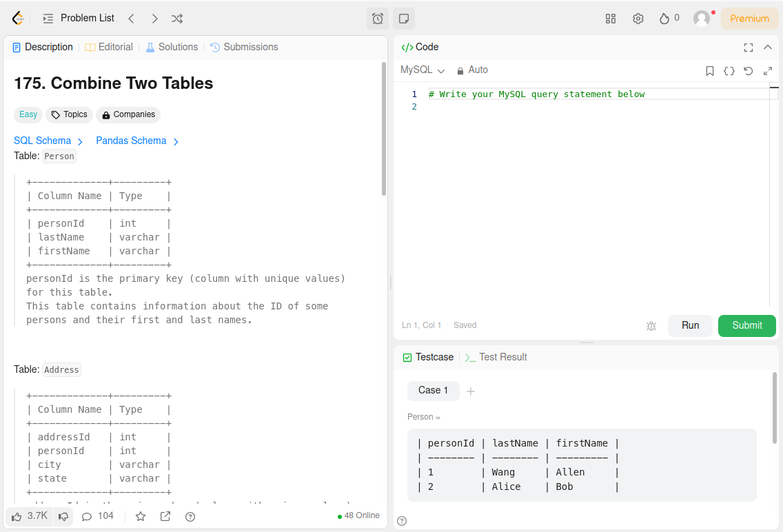This screenshot has height=532, width=783.
Task: Run the code
Action: [x=690, y=325]
